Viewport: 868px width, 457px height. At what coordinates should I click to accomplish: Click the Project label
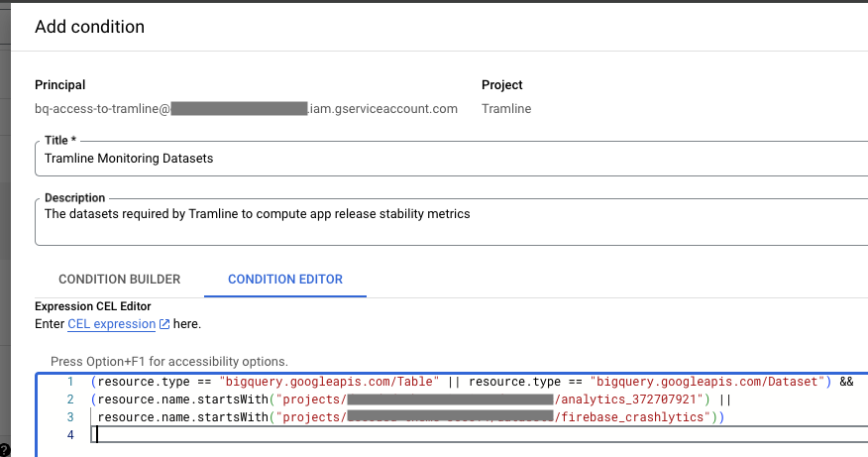coord(502,84)
